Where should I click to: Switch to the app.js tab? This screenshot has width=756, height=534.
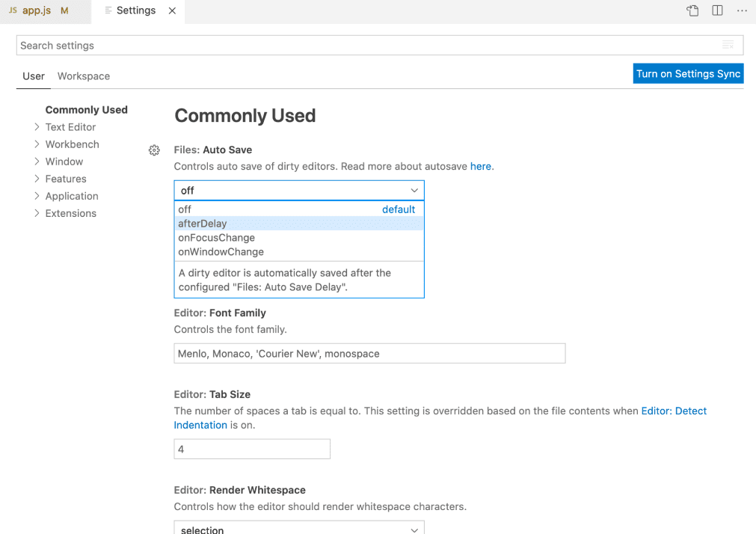point(37,11)
